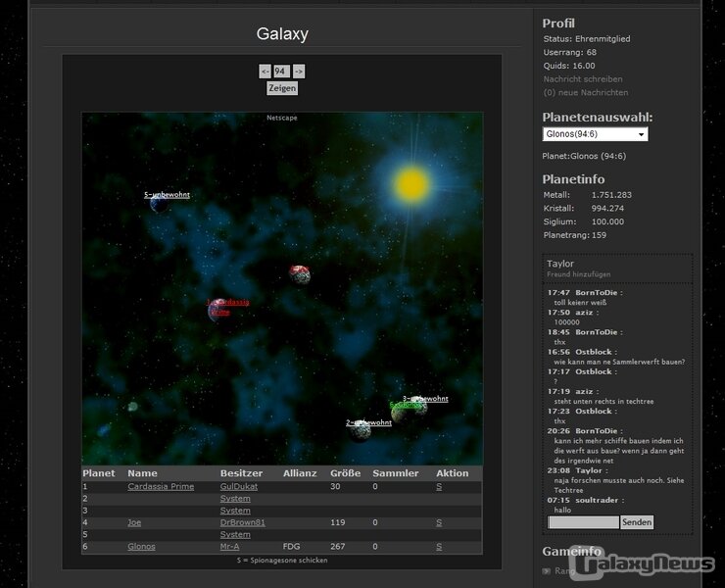Screen dimensions: 725x588
Task: Click the green Glonos planet label
Action: (x=405, y=405)
